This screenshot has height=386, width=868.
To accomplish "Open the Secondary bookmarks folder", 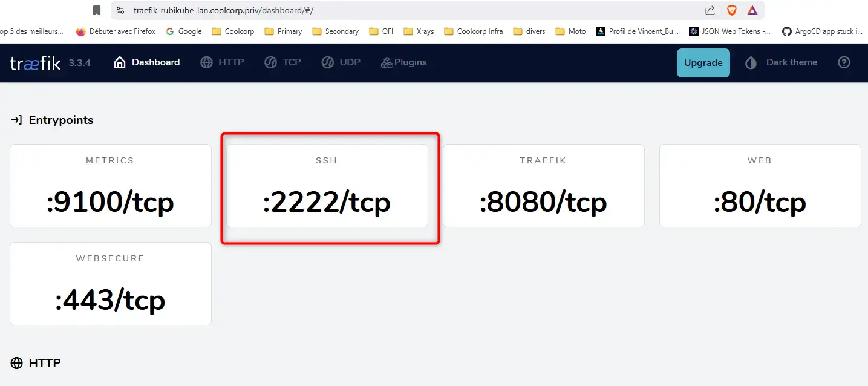I will tap(335, 31).
